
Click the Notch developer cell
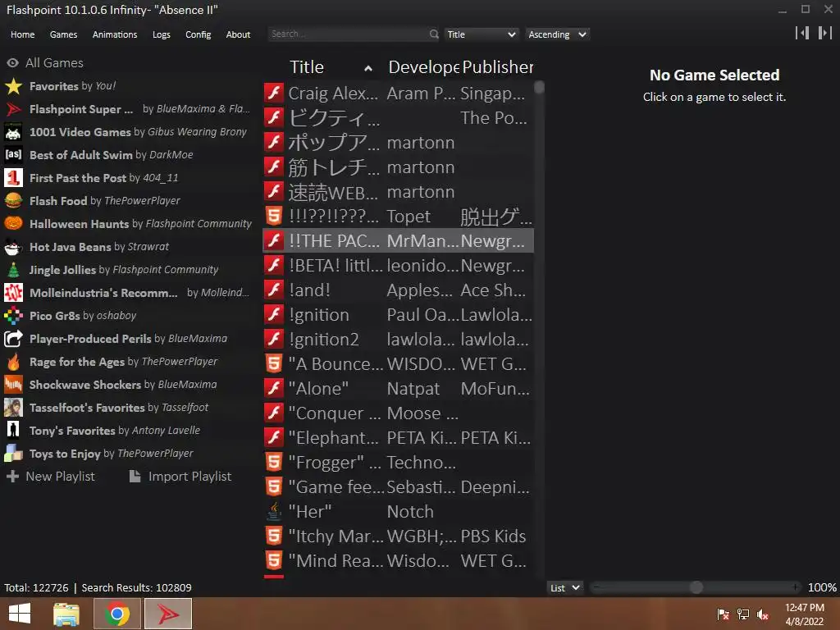click(x=410, y=512)
